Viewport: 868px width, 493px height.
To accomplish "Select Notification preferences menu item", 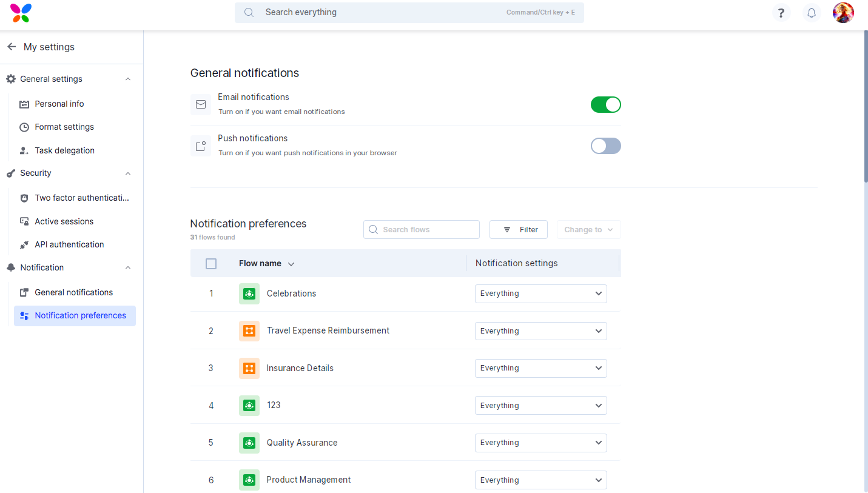I will [75, 316].
